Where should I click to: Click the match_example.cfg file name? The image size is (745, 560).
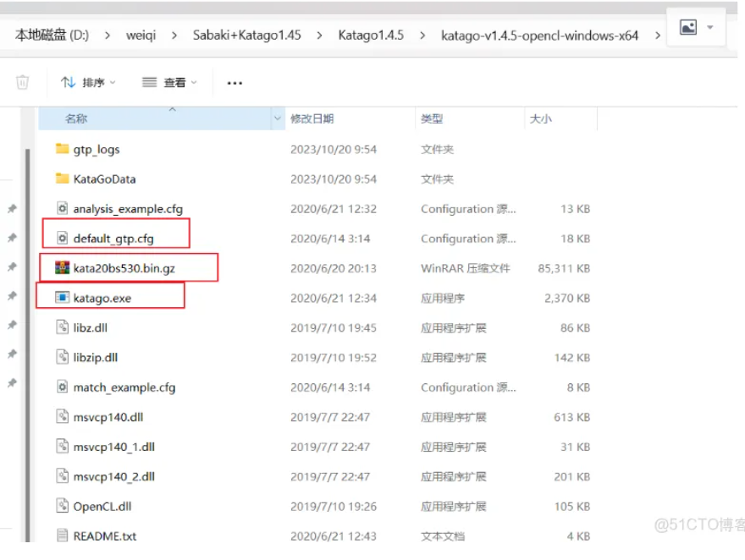(124, 387)
